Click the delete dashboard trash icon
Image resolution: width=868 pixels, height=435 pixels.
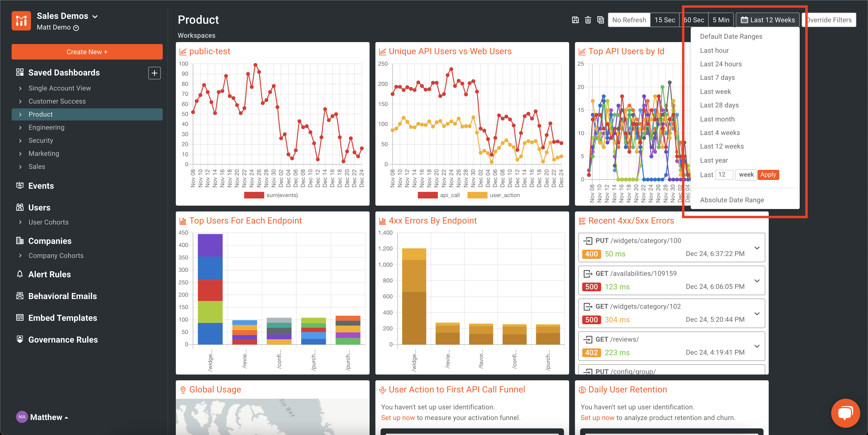[588, 20]
